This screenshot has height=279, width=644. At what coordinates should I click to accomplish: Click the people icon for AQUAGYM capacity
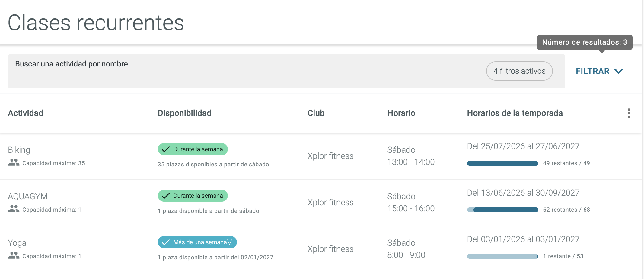(14, 209)
